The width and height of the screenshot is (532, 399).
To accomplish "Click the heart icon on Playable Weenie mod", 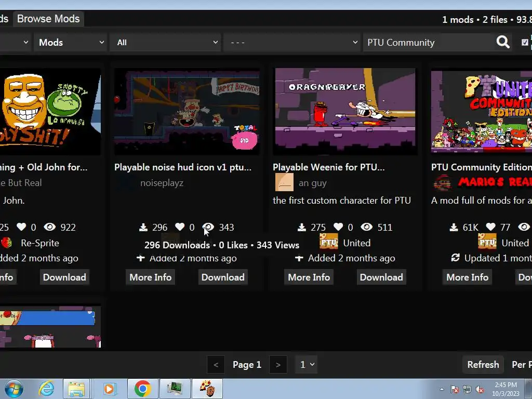I will coord(338,227).
